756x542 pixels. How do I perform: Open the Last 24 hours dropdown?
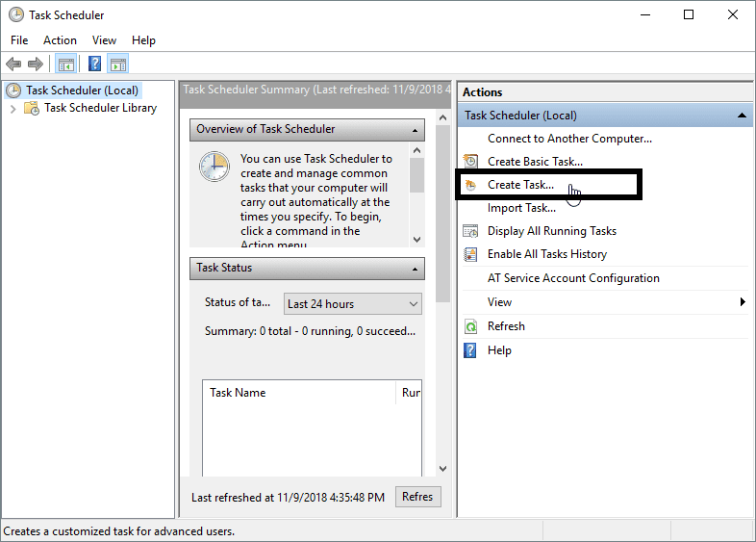tap(353, 304)
